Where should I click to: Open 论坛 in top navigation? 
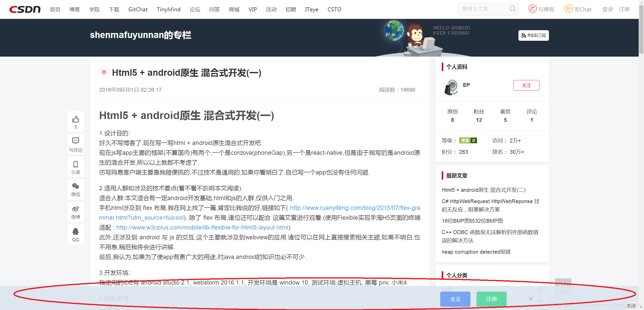coord(195,10)
